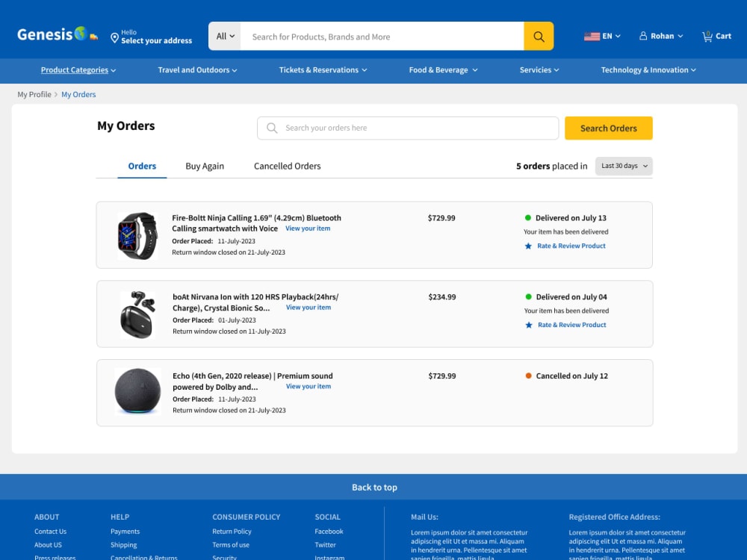Expand Product Categories menu

tap(78, 70)
